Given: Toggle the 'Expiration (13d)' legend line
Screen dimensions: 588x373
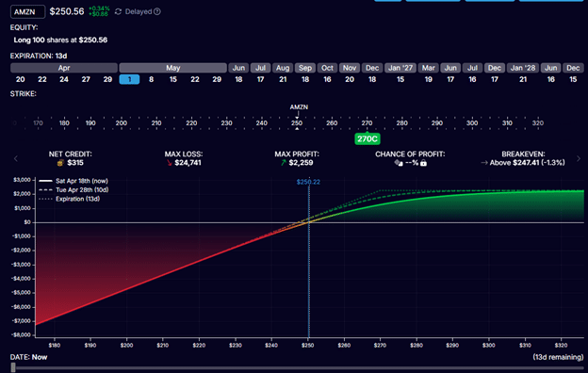Looking at the screenshot, I should (x=70, y=199).
